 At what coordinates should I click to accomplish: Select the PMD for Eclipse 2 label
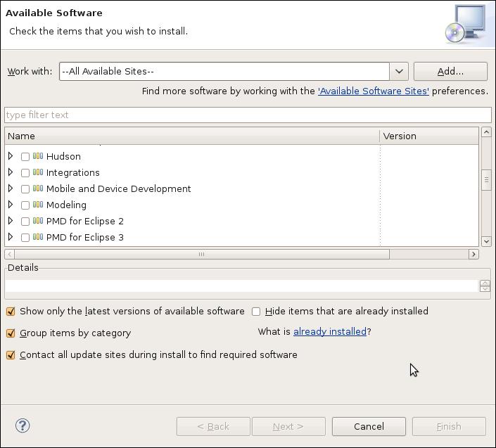[x=84, y=221]
